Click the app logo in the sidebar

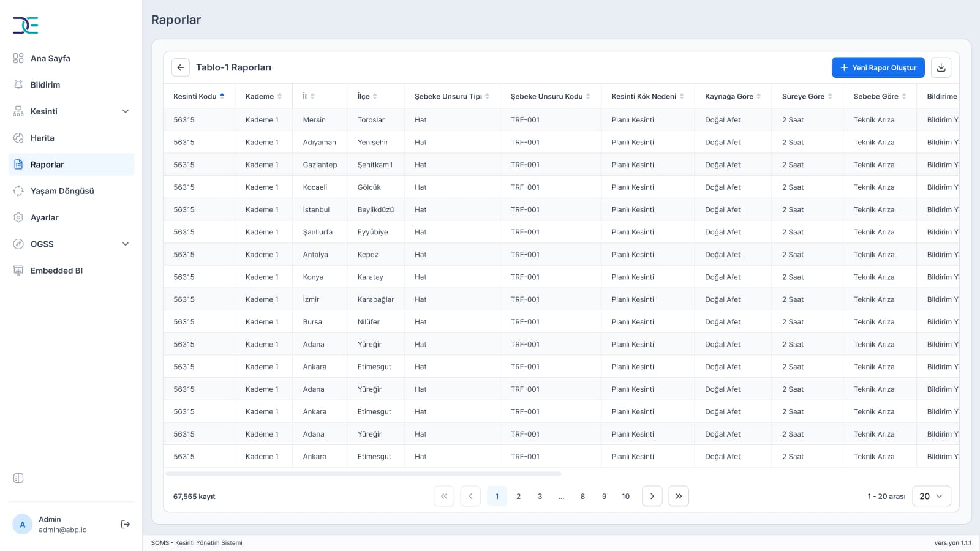[26, 25]
